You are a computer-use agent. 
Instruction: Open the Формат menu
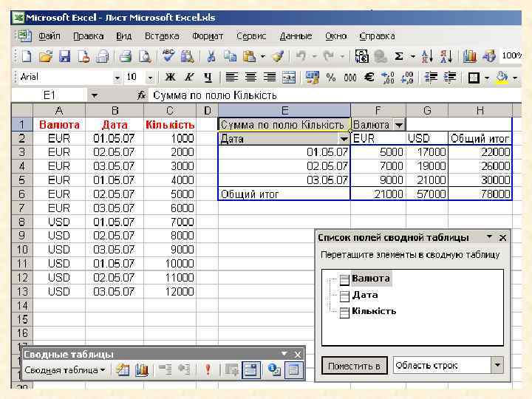click(208, 36)
